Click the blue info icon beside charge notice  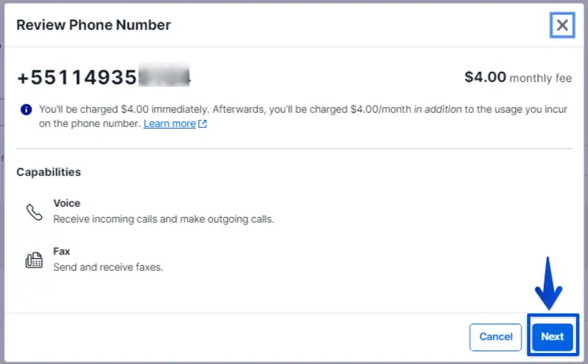(x=26, y=110)
